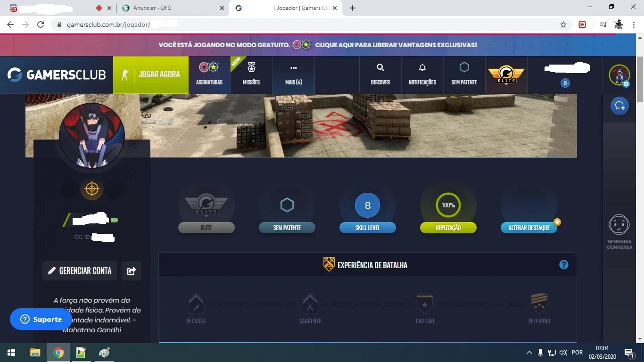This screenshot has width=644, height=362.
Task: Click the winged Elite emblem in the top navbar
Action: [506, 74]
